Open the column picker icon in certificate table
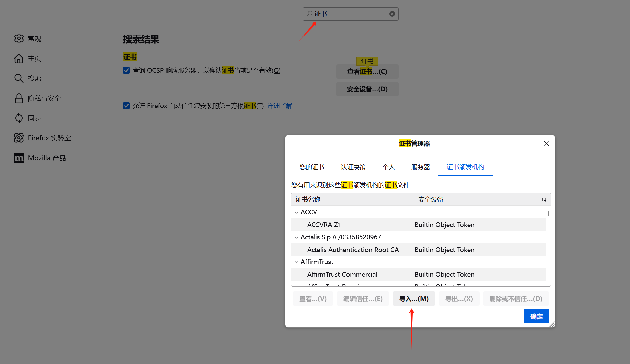The width and height of the screenshot is (630, 364). (x=544, y=199)
